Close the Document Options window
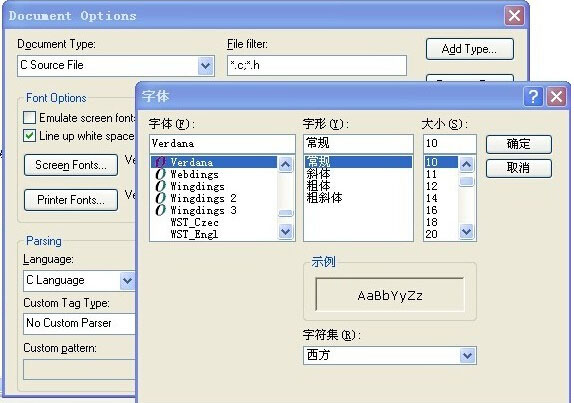This screenshot has width=574, height=403. (514, 16)
